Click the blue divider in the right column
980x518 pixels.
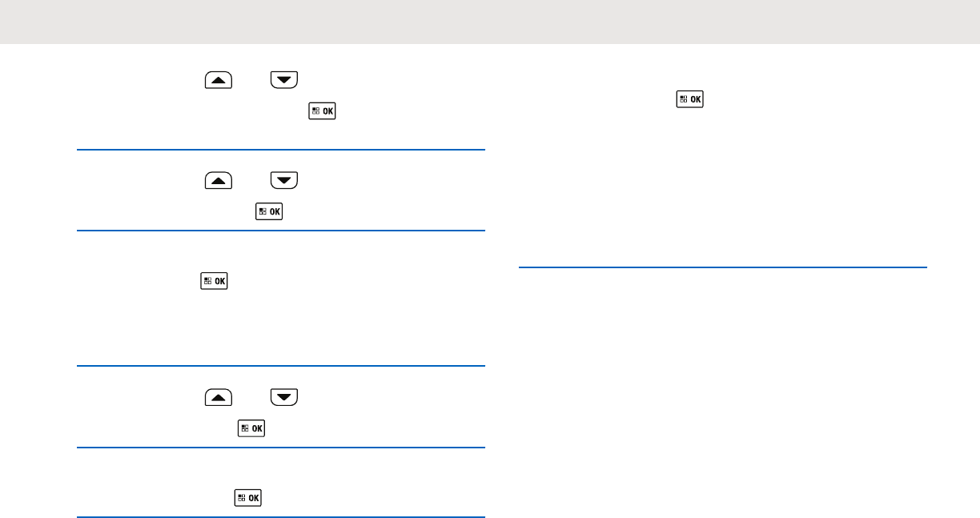pyautogui.click(x=722, y=267)
